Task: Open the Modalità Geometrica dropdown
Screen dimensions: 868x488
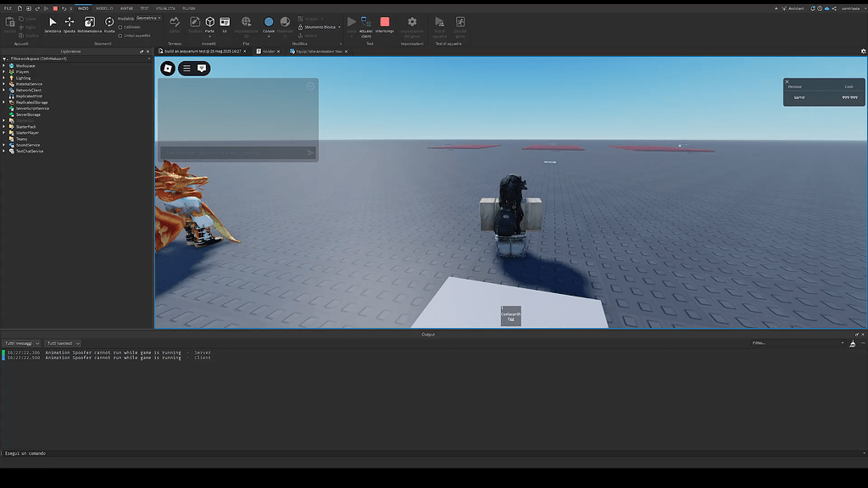Action: point(149,17)
